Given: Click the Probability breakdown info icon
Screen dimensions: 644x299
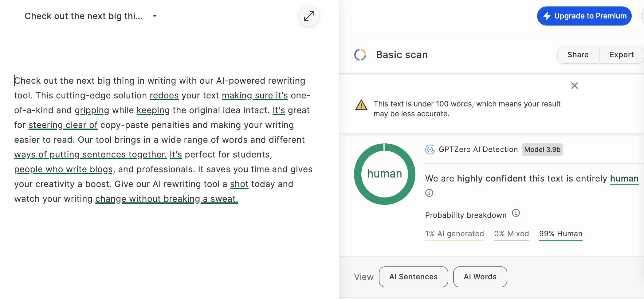Looking at the screenshot, I should coord(516,213).
